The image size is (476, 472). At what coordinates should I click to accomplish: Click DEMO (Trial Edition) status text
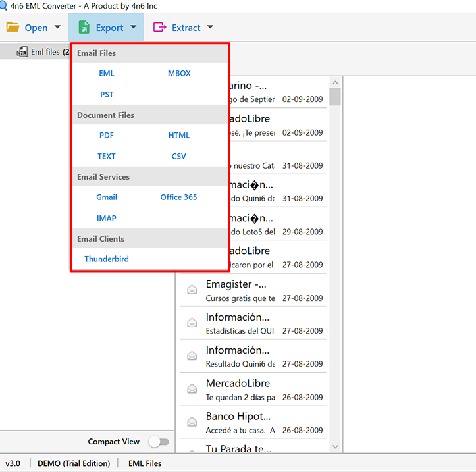point(74,463)
